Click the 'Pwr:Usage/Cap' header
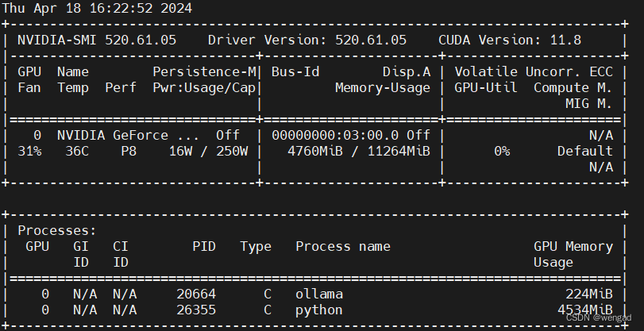 tap(204, 88)
